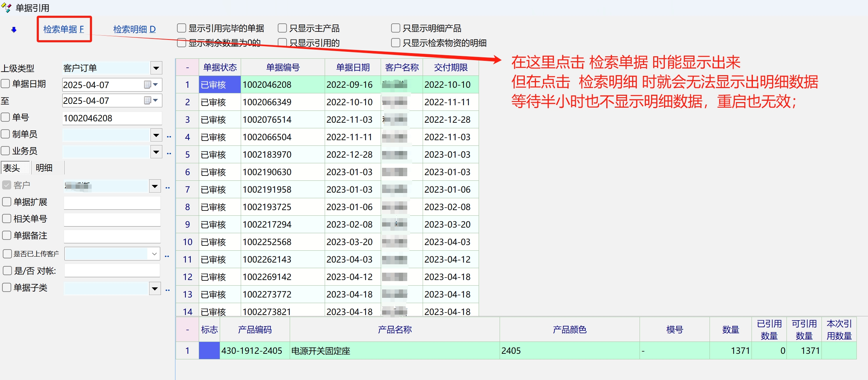Expand the 是否已上传客户 combo box

click(154, 254)
